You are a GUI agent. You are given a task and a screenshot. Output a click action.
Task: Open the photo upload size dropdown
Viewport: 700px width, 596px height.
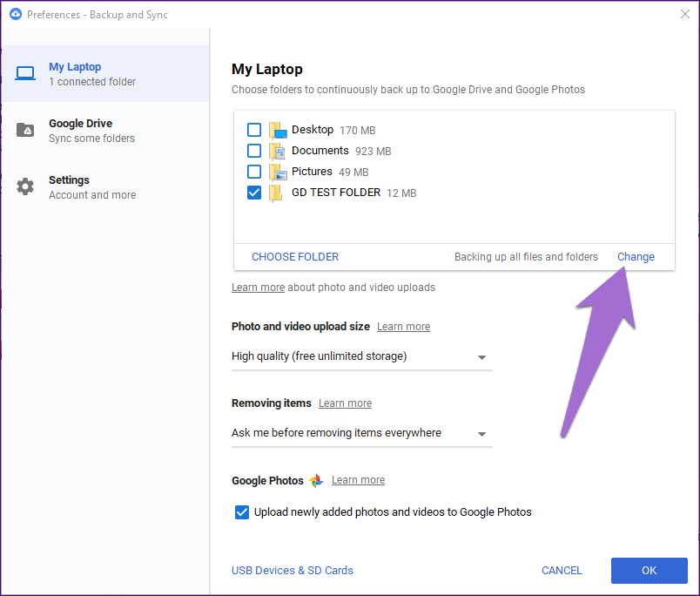tap(361, 356)
